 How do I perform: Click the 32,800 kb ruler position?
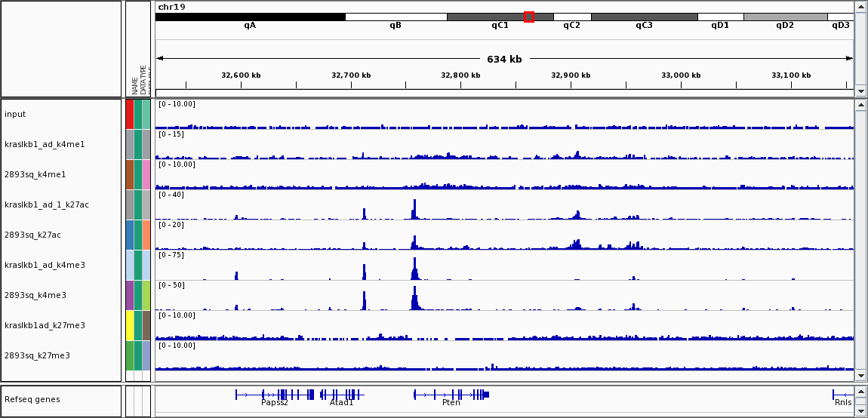(461, 75)
